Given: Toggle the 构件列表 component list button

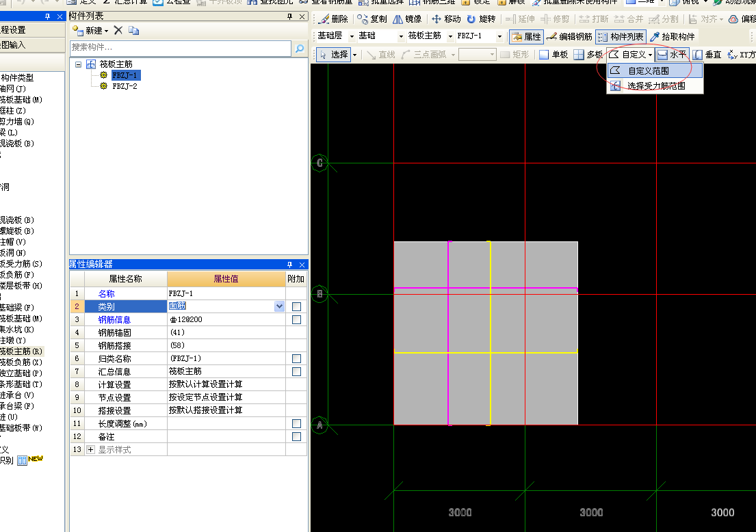Looking at the screenshot, I should [x=621, y=37].
